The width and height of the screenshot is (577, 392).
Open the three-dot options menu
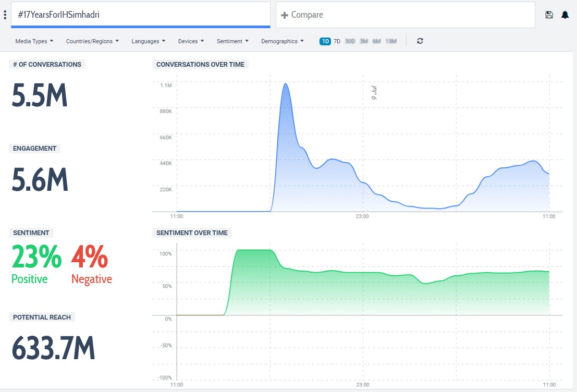pyautogui.click(x=5, y=15)
